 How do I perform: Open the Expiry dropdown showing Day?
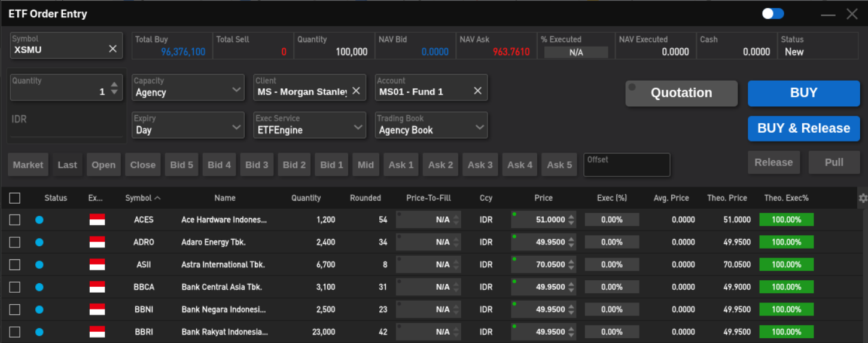click(x=188, y=125)
